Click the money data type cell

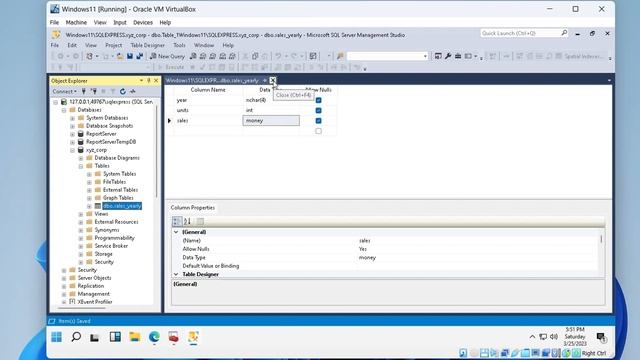[271, 120]
